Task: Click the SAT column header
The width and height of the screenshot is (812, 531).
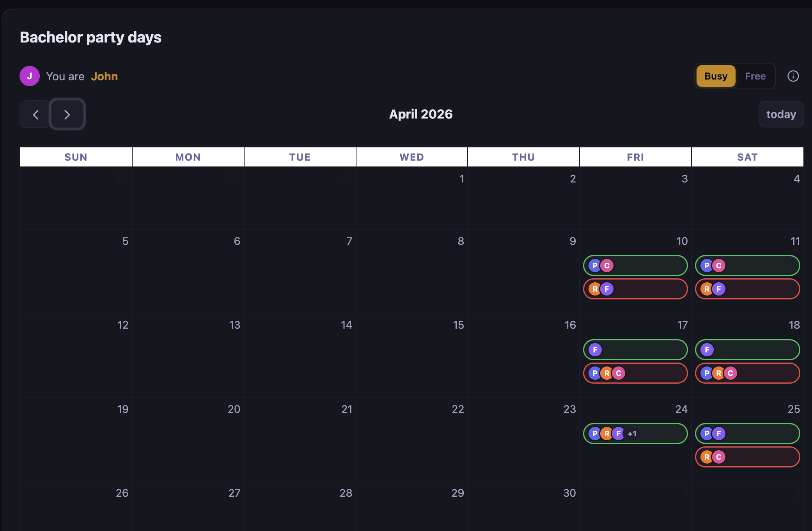Action: [747, 157]
